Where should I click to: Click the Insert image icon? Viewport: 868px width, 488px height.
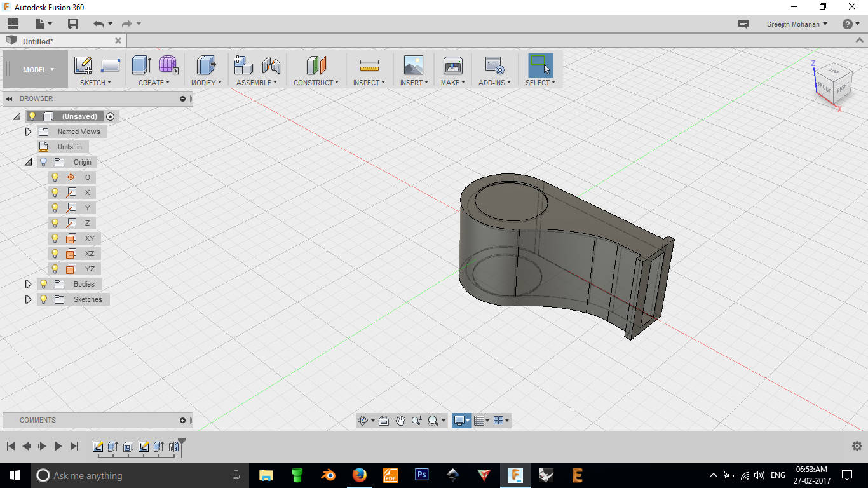pyautogui.click(x=414, y=65)
